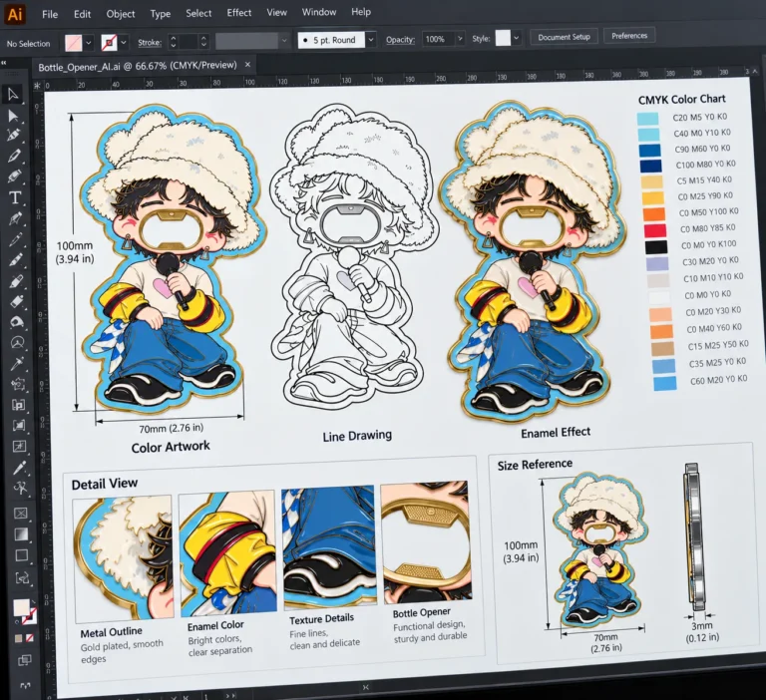The height and width of the screenshot is (700, 766).
Task: Click the toolbar Fill color box
Action: click(x=21, y=607)
